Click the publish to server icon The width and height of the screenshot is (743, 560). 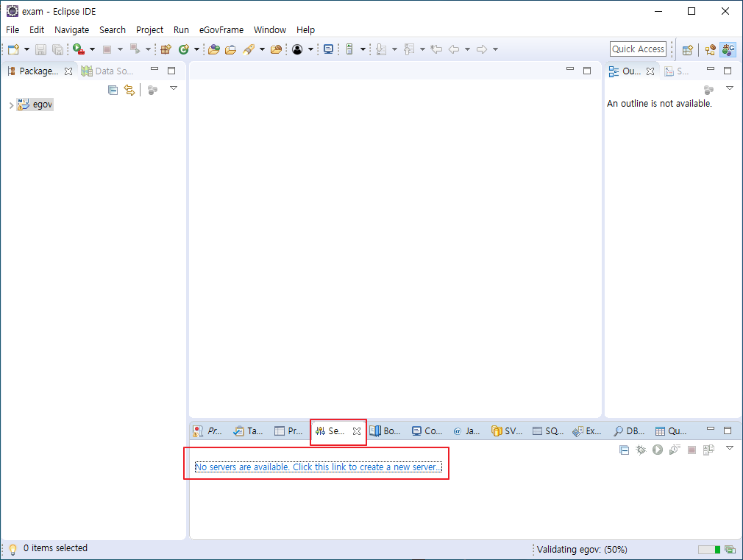(709, 450)
